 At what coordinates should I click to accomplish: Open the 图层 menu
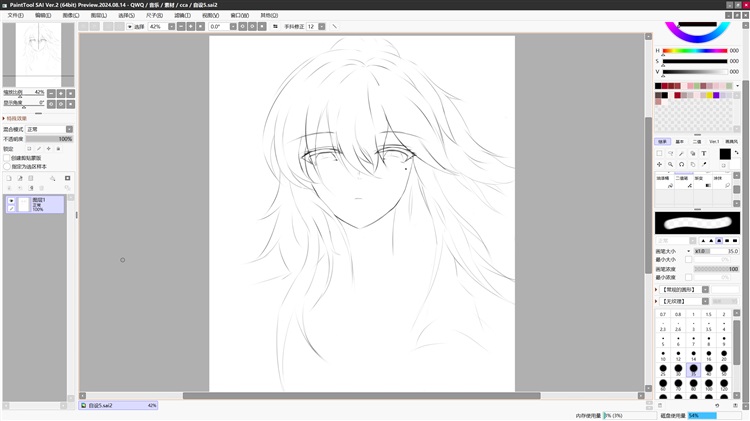tap(99, 16)
